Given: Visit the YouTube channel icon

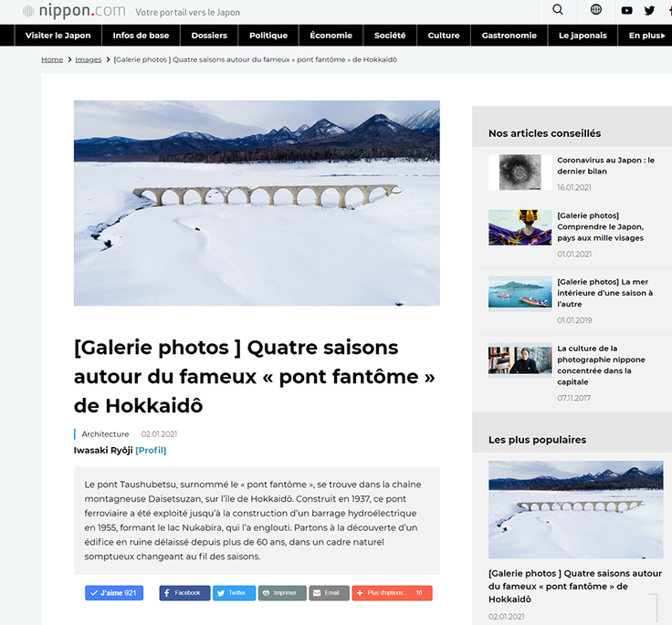Looking at the screenshot, I should [x=626, y=10].
